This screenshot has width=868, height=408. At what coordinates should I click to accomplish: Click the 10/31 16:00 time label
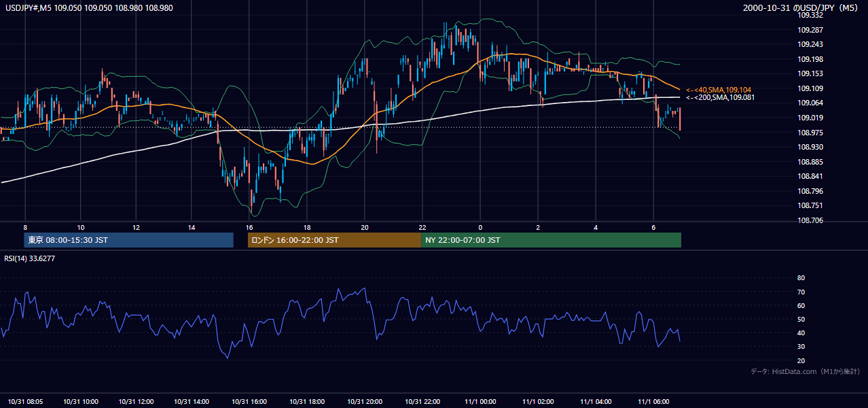pyautogui.click(x=251, y=401)
